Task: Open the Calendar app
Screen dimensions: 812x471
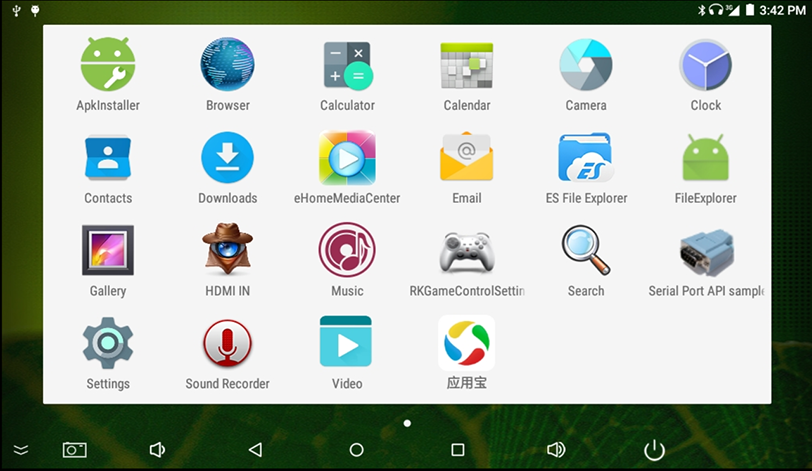Action: 467,66
